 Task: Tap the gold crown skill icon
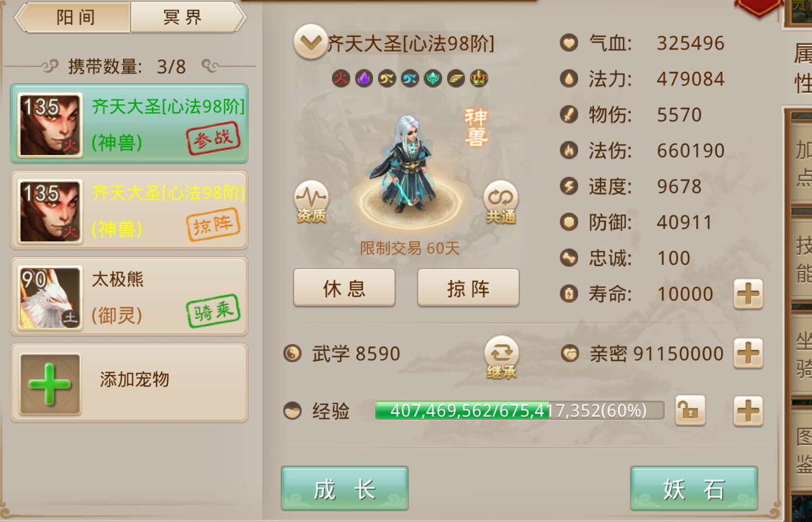(x=479, y=78)
